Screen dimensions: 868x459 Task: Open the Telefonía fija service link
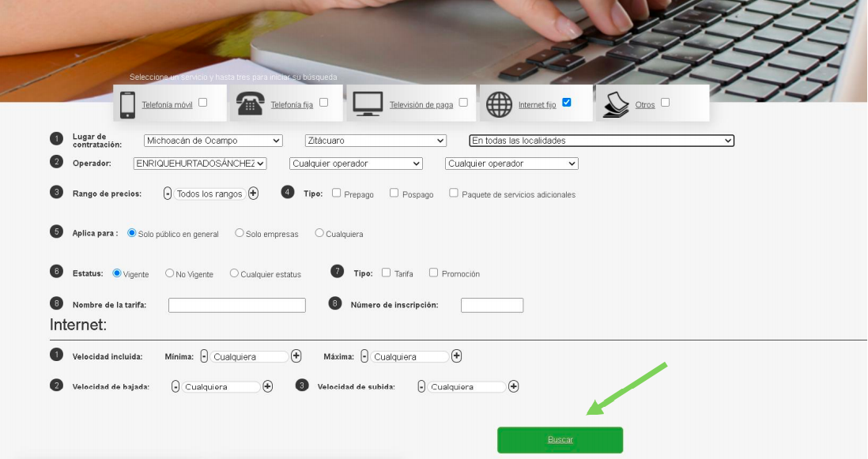pyautogui.click(x=292, y=105)
